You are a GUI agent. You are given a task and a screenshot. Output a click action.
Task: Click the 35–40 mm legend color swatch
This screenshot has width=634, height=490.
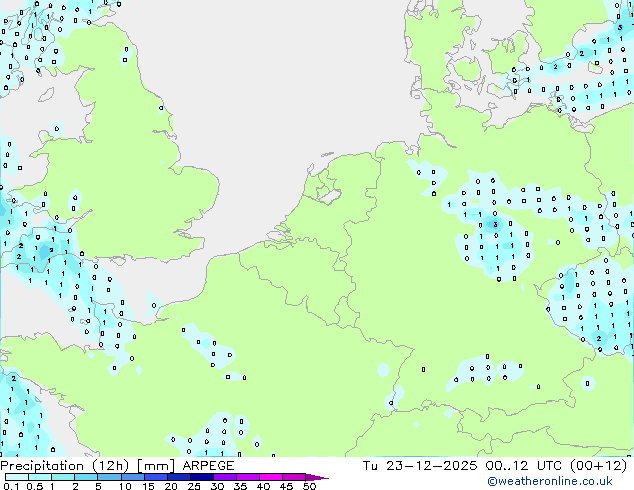tap(247, 477)
